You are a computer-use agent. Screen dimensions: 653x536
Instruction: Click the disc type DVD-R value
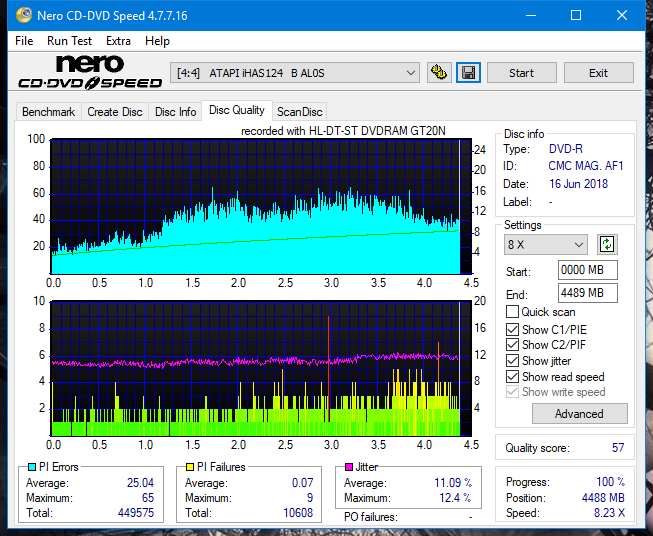[566, 149]
